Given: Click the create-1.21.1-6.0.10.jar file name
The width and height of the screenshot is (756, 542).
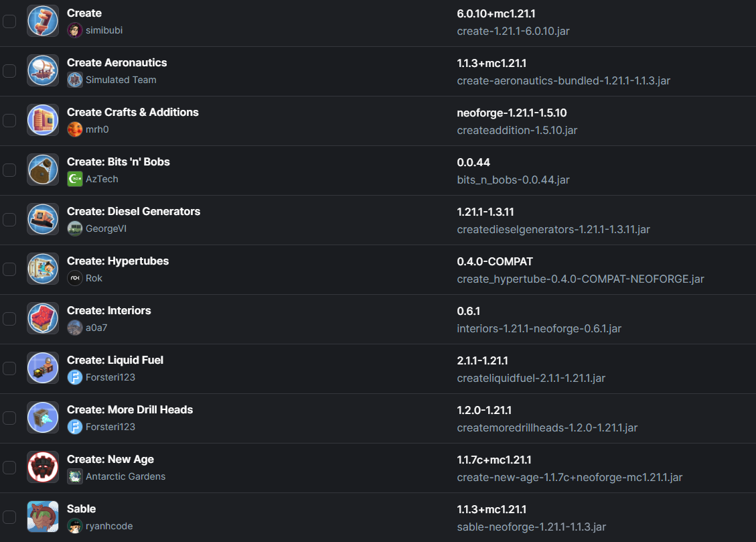Looking at the screenshot, I should tap(513, 31).
